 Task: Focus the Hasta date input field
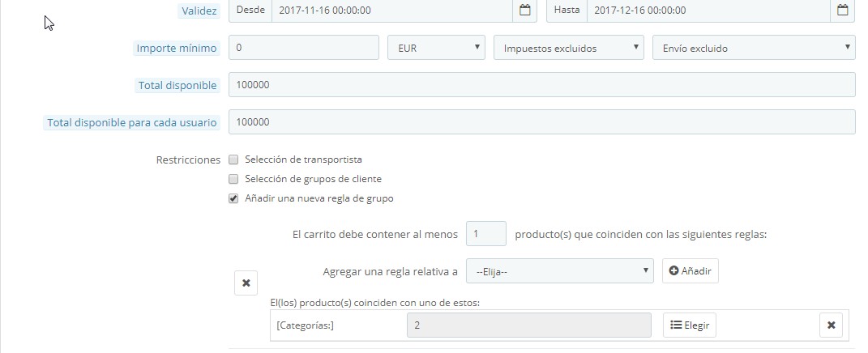(x=708, y=10)
